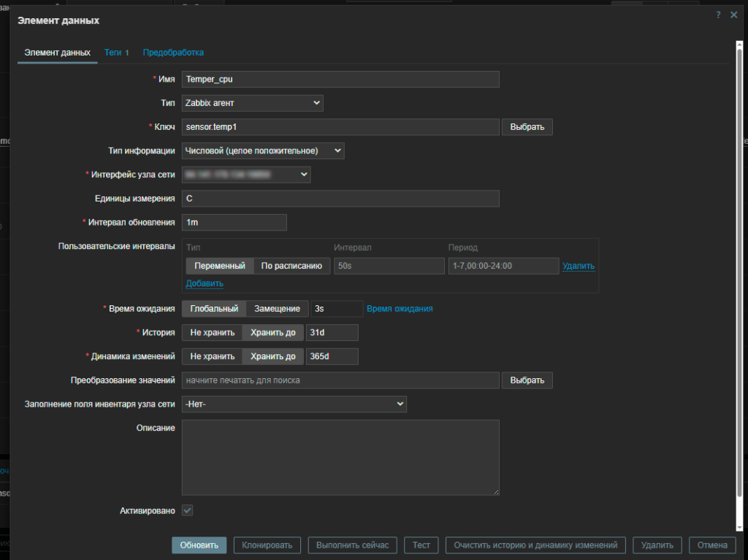Click the Описание text area
Image resolution: width=748 pixels, height=560 pixels.
point(340,458)
